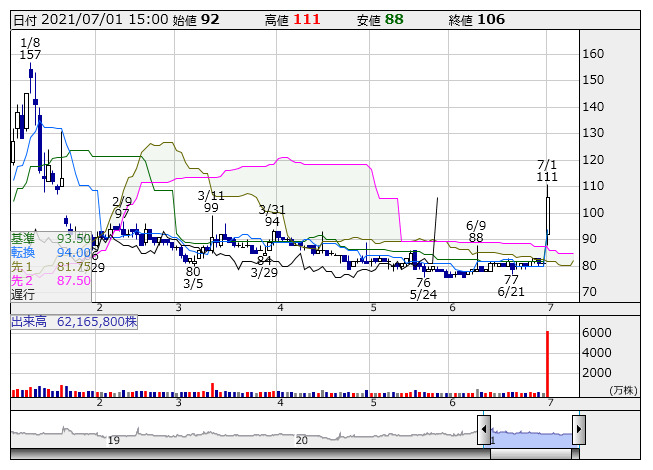Image resolution: width=653 pixels, height=470 pixels.
Task: Click the 100 price axis label
Action: click(593, 213)
